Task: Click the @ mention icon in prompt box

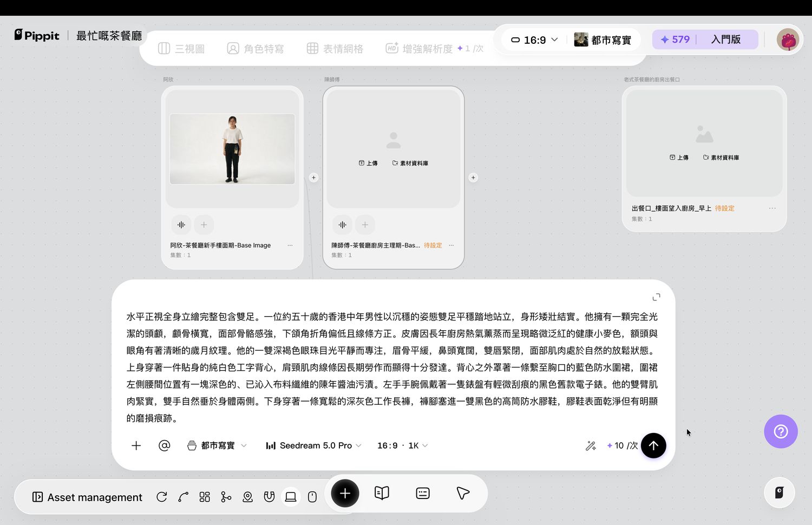Action: pos(165,445)
